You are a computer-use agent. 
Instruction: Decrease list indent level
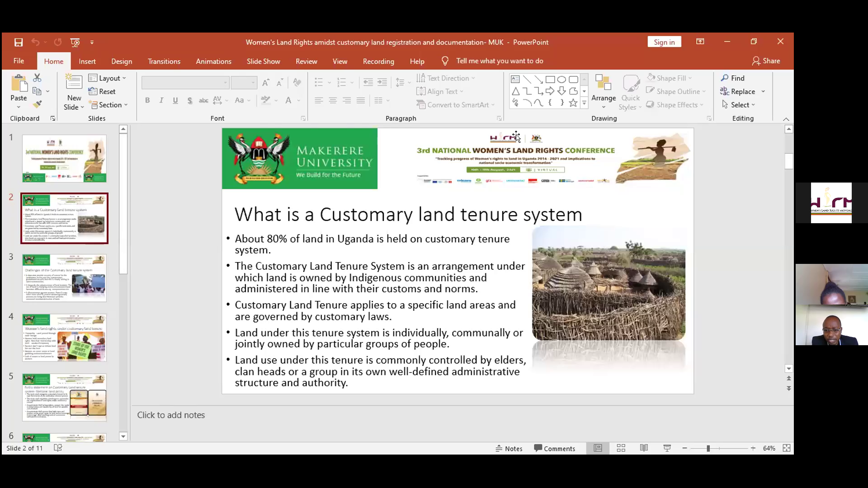click(368, 82)
